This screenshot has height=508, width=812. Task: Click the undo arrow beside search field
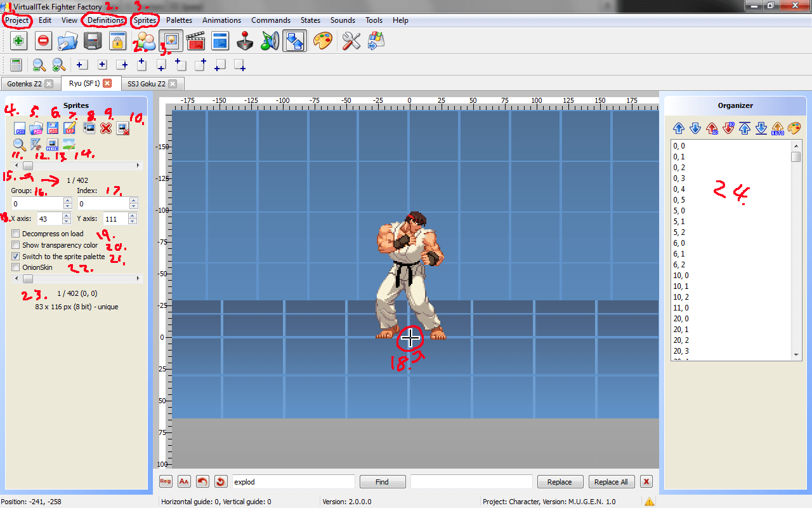tap(202, 481)
